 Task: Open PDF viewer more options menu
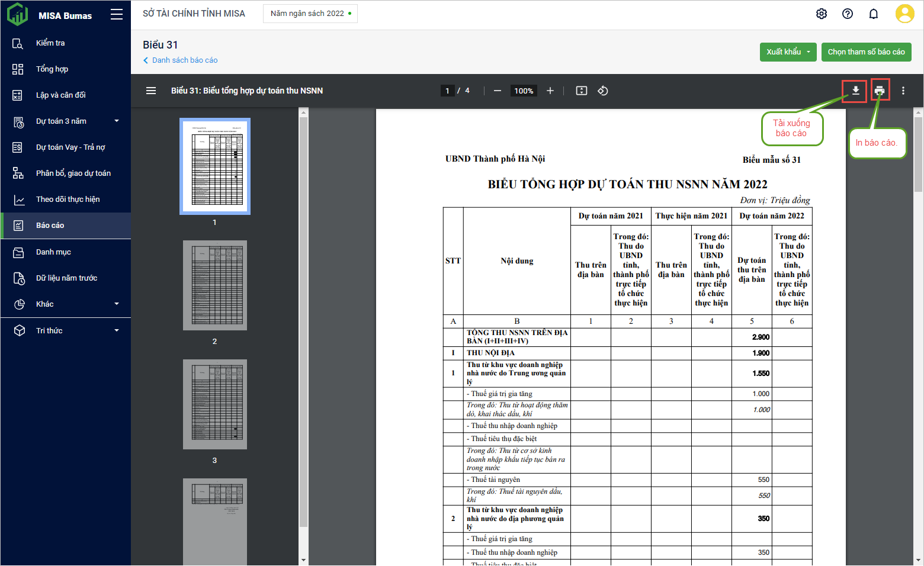coord(903,91)
